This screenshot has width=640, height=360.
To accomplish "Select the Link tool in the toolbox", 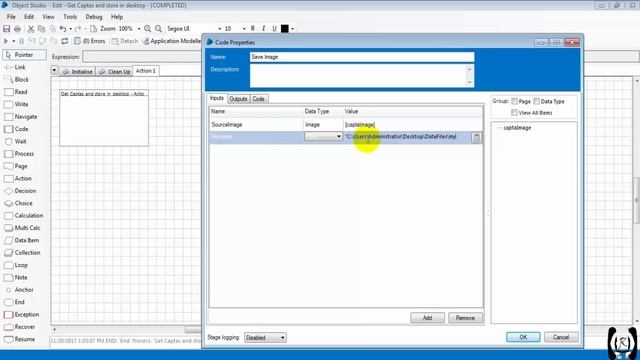I will tap(16, 67).
